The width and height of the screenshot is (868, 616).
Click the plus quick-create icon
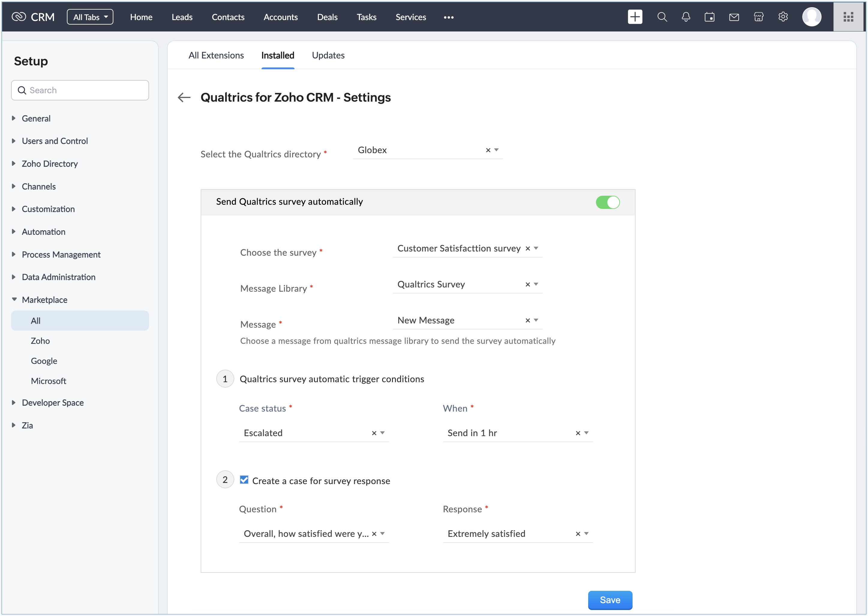click(635, 17)
